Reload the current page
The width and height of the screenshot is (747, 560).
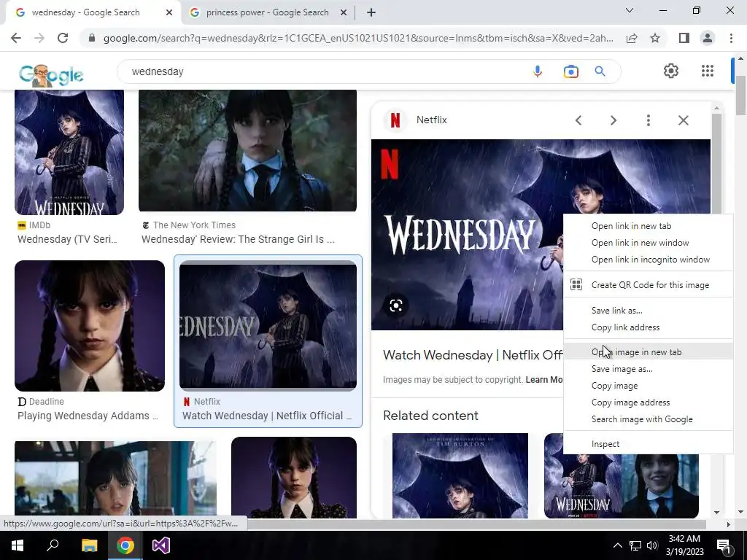[x=63, y=38]
